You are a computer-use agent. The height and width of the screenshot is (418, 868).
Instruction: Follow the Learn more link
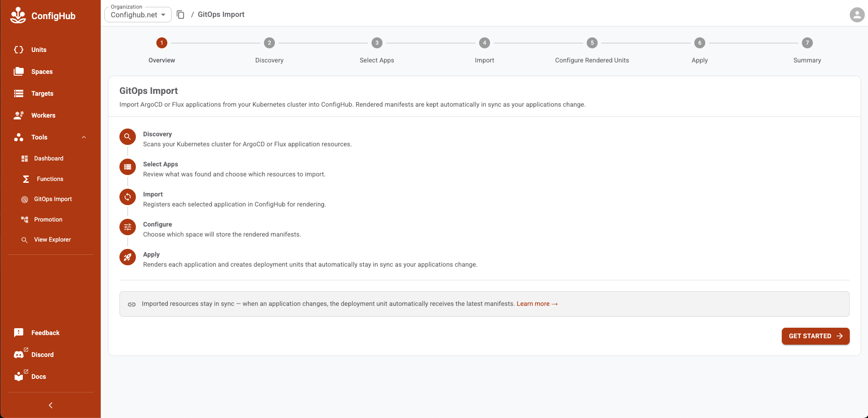coord(537,304)
